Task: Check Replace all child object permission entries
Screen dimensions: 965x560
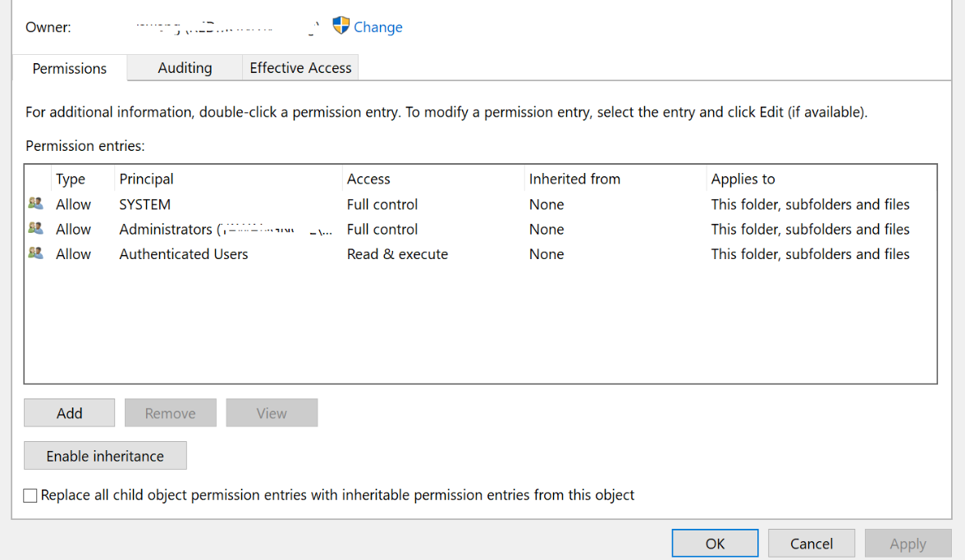Action: [30, 495]
